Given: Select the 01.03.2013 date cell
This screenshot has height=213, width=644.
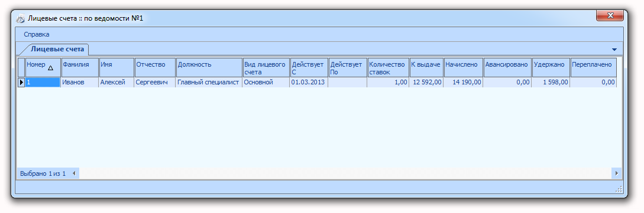Looking at the screenshot, I should [x=309, y=83].
